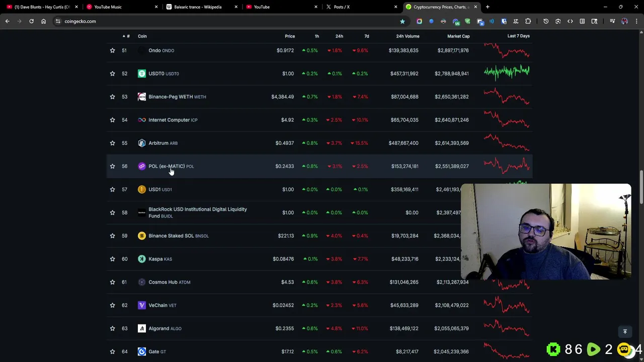Click the browser back arrow

7,21
